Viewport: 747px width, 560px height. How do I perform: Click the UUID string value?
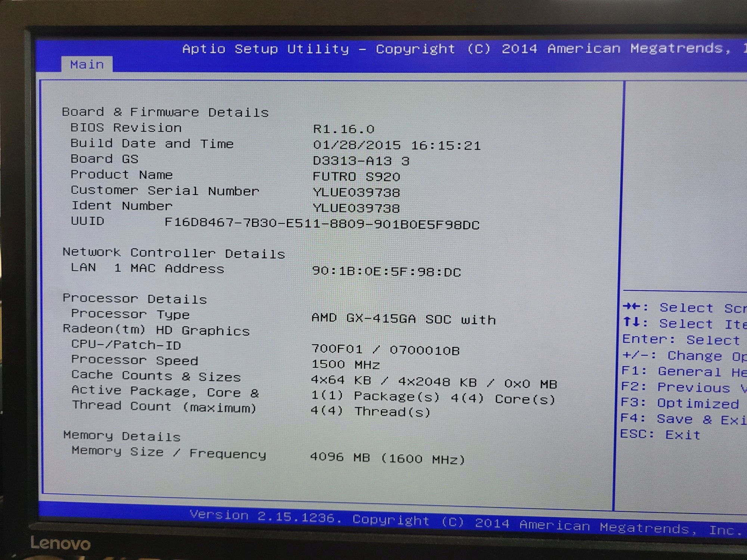[x=322, y=224]
